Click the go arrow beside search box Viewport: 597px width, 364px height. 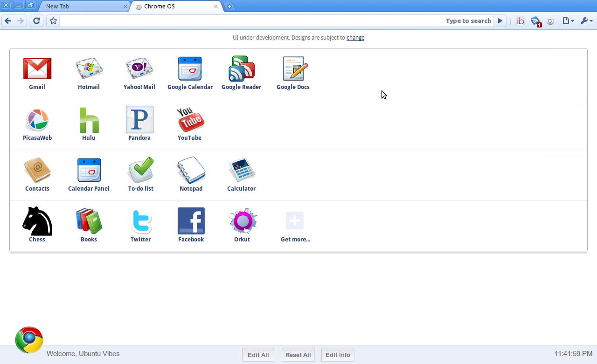click(x=500, y=21)
